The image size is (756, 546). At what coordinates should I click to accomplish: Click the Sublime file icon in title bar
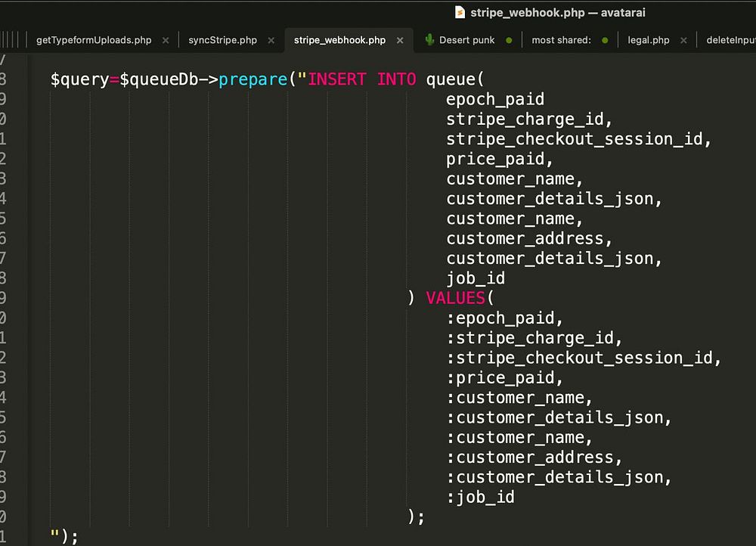pos(460,13)
